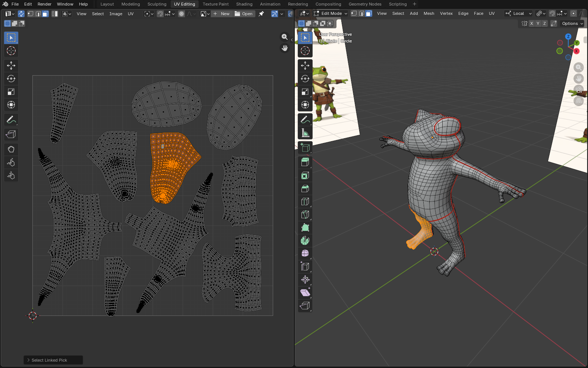The height and width of the screenshot is (368, 588).
Task: Pick the Bevel tool in the viewport toolbar
Action: pyautogui.click(x=305, y=188)
